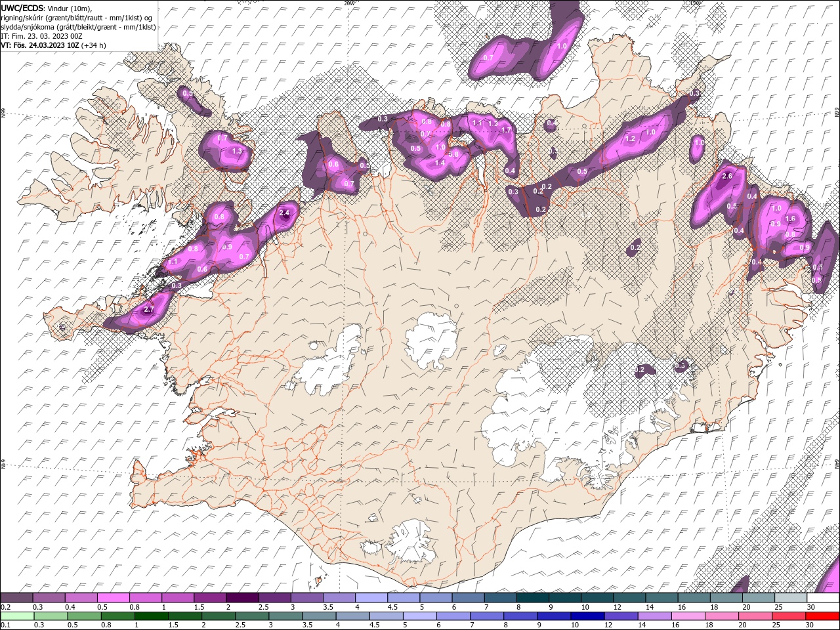Select the lower legend light green swatch labeled 0.1
The image size is (840, 630).
(17, 616)
